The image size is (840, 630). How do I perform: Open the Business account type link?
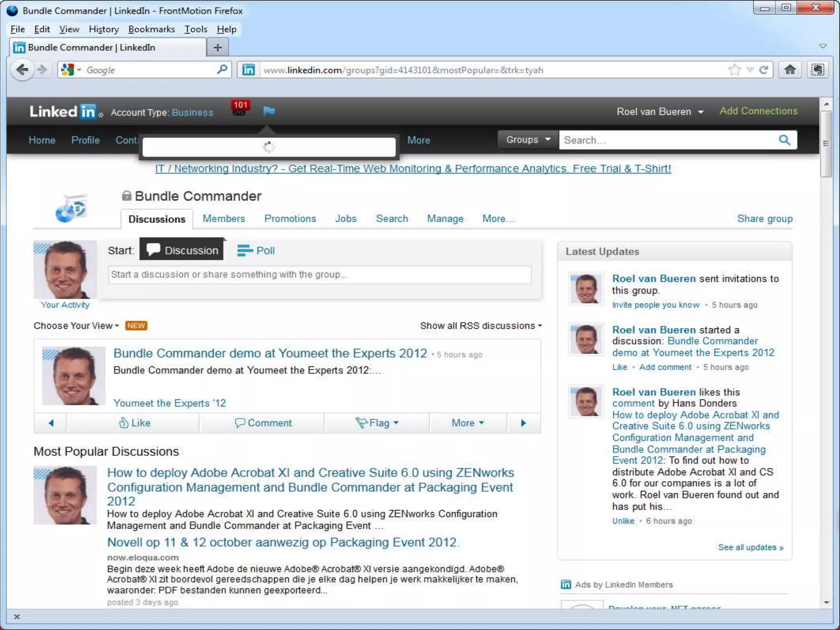pos(192,112)
